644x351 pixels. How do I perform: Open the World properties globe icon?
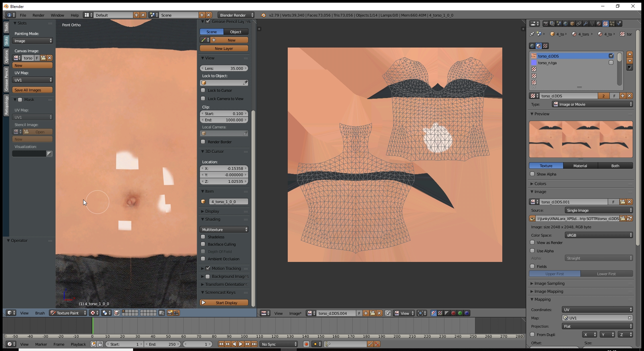point(566,24)
